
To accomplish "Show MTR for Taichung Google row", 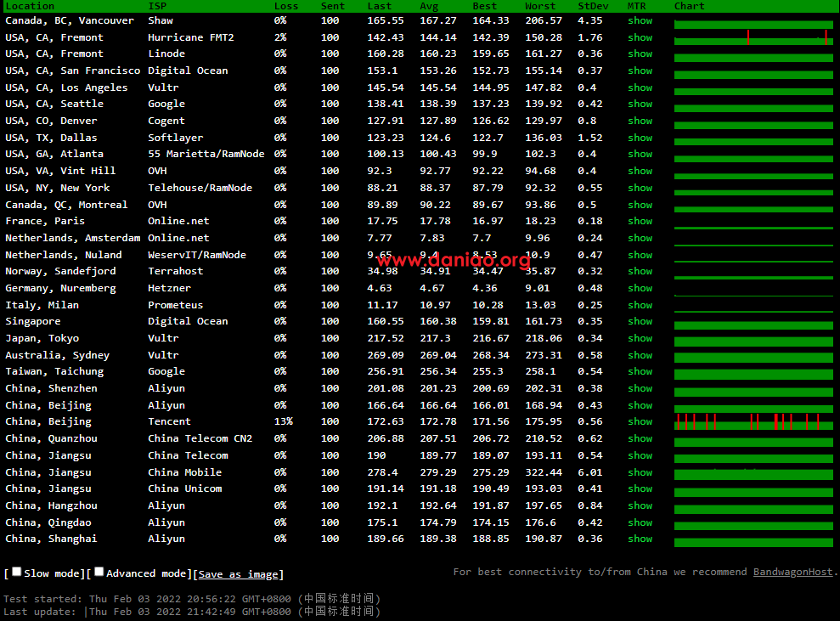I will 640,371.
